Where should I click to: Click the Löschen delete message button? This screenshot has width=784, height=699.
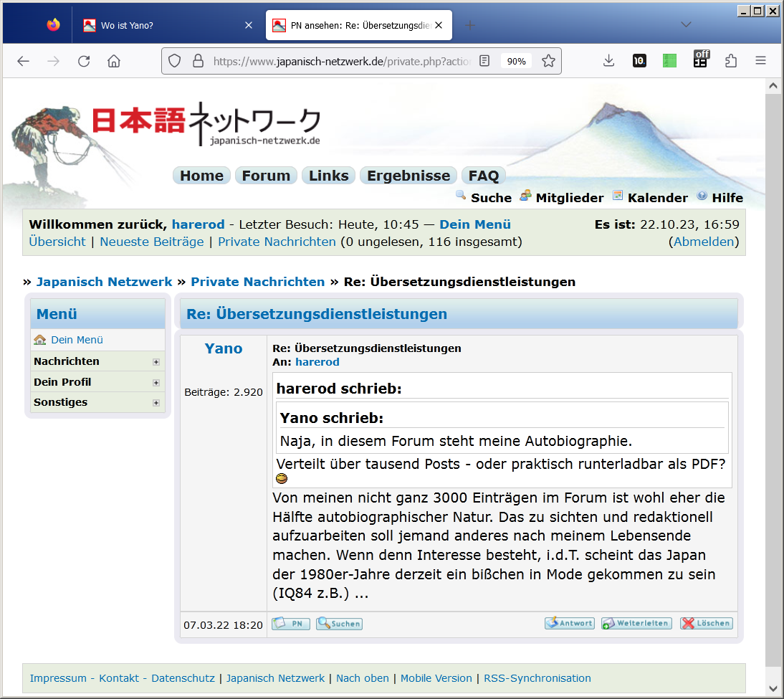(x=706, y=624)
